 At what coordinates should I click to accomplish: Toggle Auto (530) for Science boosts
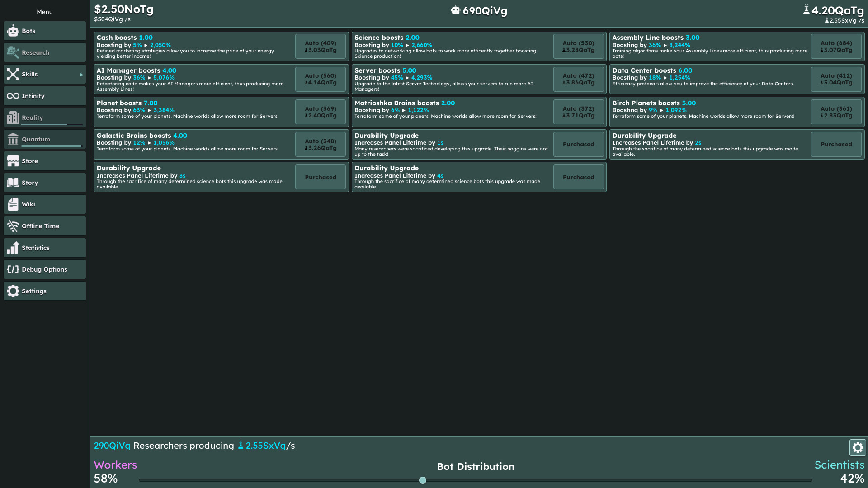click(x=578, y=47)
